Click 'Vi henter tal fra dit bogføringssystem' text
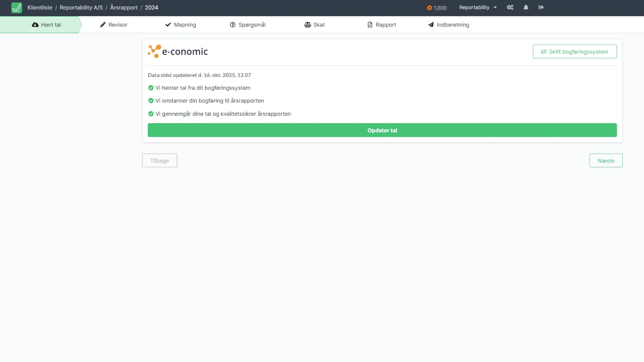 coord(203,88)
